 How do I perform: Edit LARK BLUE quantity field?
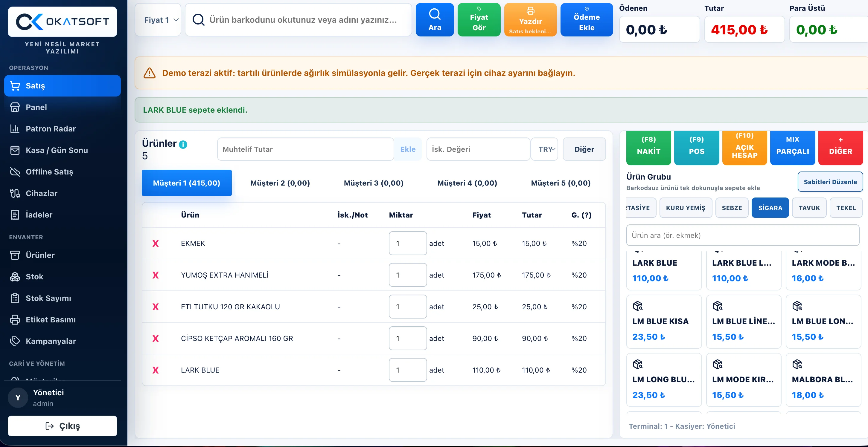pos(408,370)
